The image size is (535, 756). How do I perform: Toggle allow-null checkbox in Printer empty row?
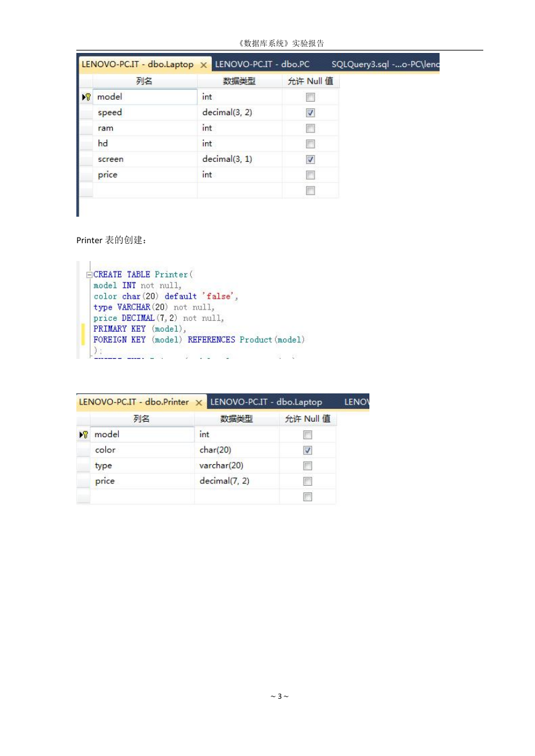[x=308, y=497]
